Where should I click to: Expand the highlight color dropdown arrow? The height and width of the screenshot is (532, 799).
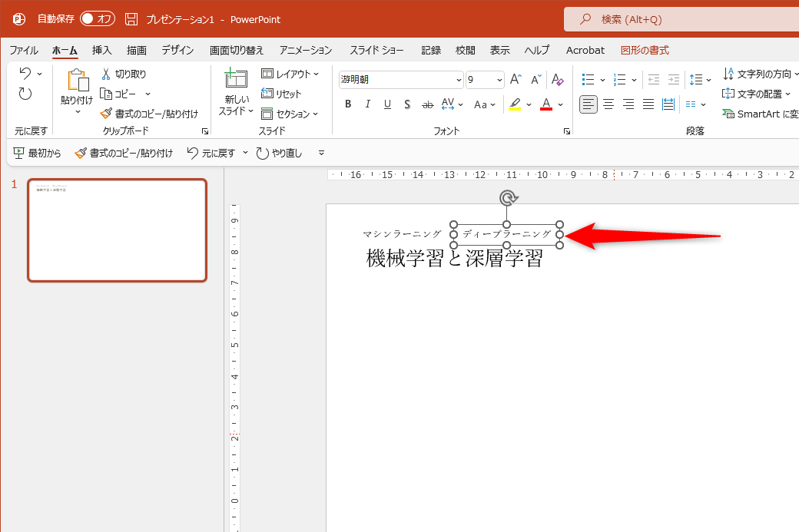coord(529,105)
